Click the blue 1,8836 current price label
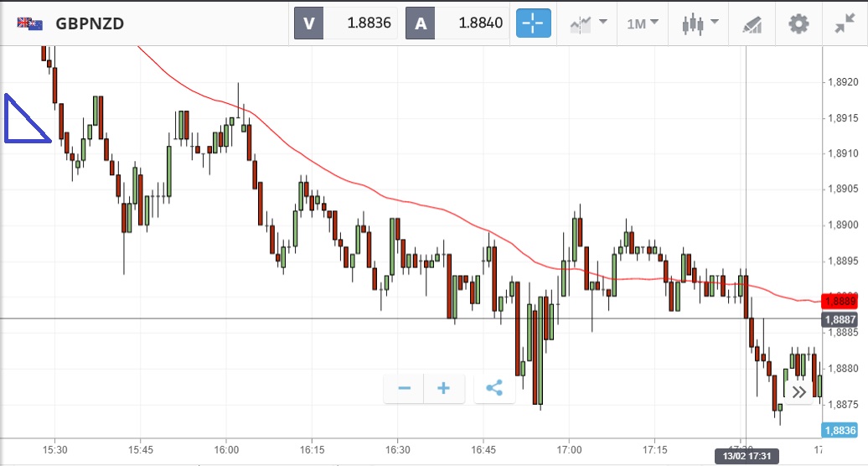Screen dimensions: 868x466 point(840,430)
